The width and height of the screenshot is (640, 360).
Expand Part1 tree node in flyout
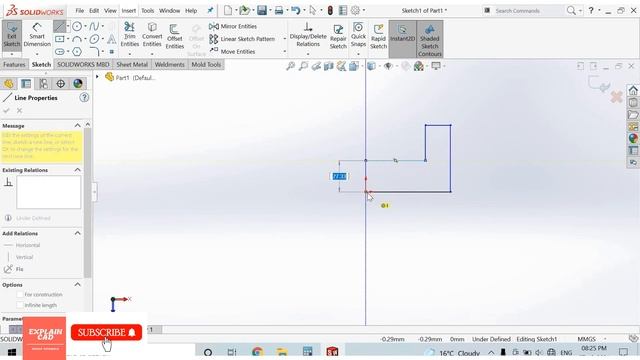97,77
